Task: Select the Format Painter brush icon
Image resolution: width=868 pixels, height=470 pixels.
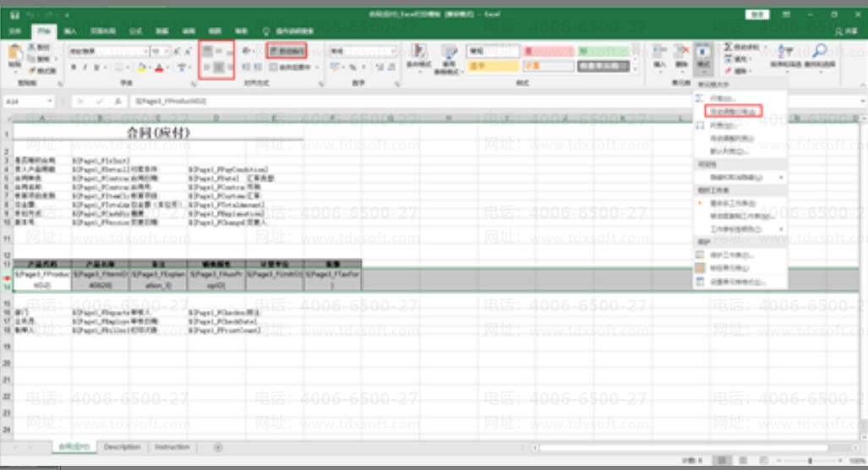Action: click(x=32, y=70)
